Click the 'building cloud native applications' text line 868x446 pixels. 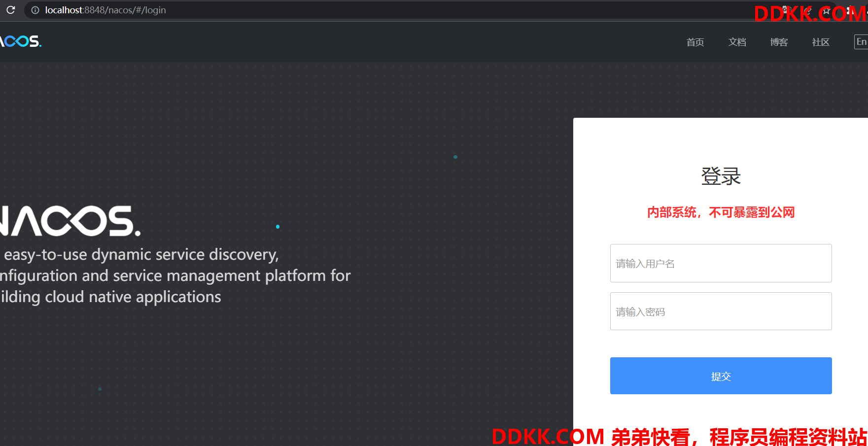[x=110, y=297]
